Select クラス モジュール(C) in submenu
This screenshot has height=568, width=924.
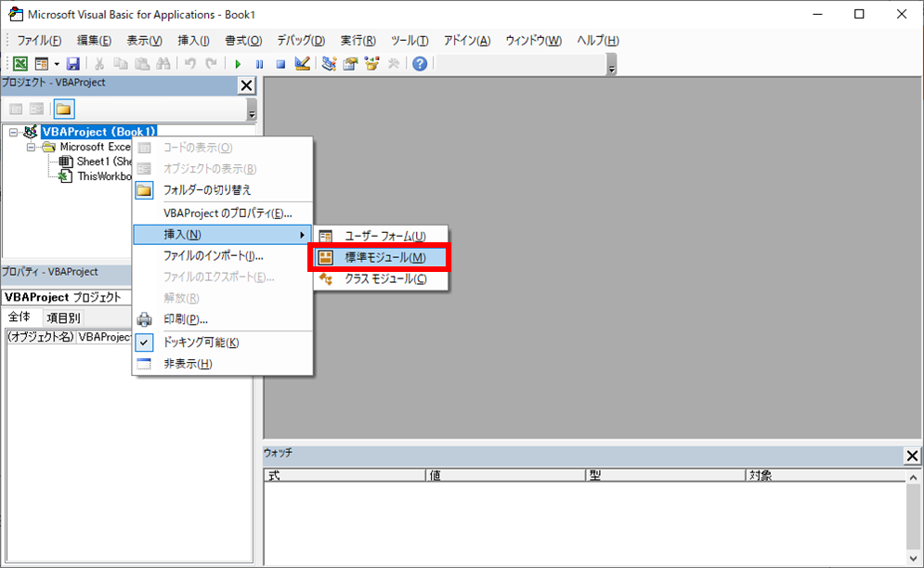pyautogui.click(x=381, y=278)
